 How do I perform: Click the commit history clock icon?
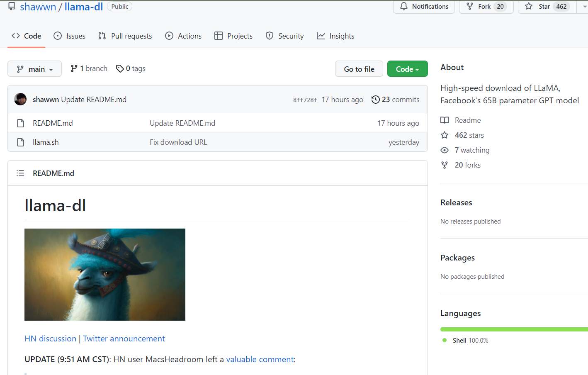coord(375,100)
